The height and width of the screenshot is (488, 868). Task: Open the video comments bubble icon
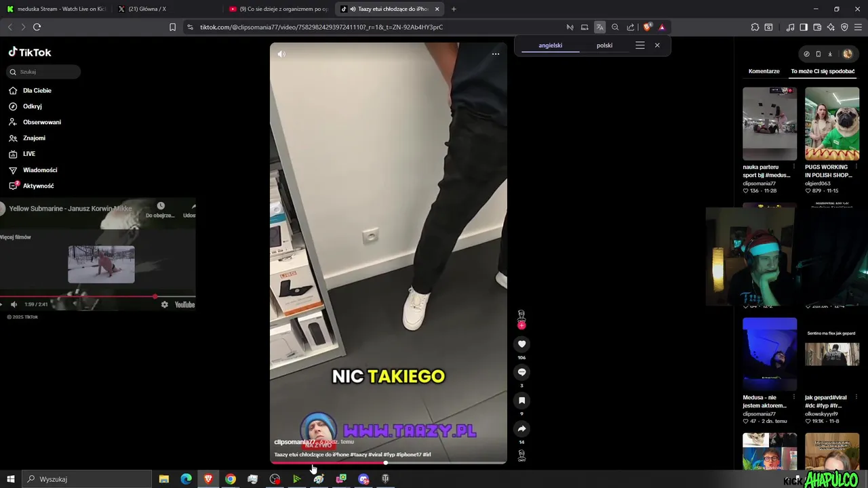[x=521, y=372]
